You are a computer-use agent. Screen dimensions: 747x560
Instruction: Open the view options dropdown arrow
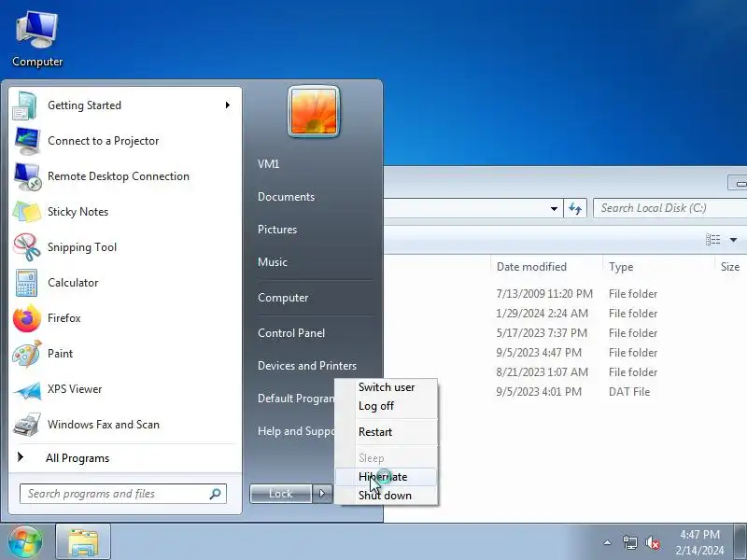tap(734, 240)
